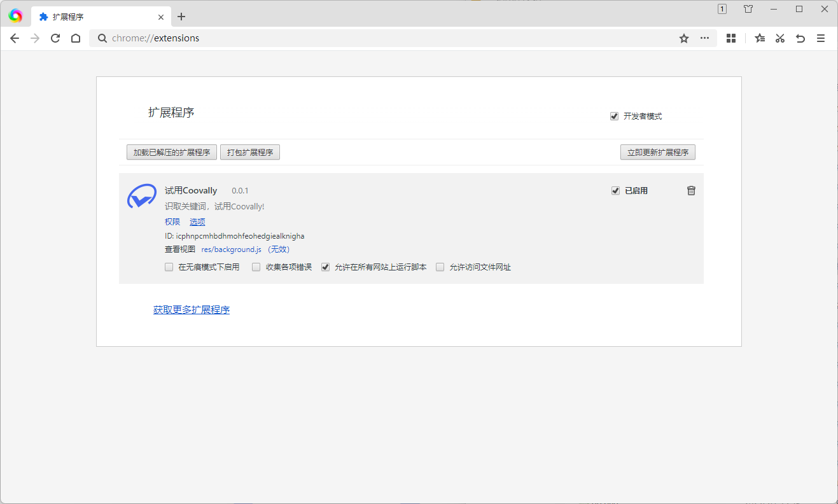This screenshot has height=504, width=838.
Task: Click the search magnifier in address bar
Action: point(102,38)
